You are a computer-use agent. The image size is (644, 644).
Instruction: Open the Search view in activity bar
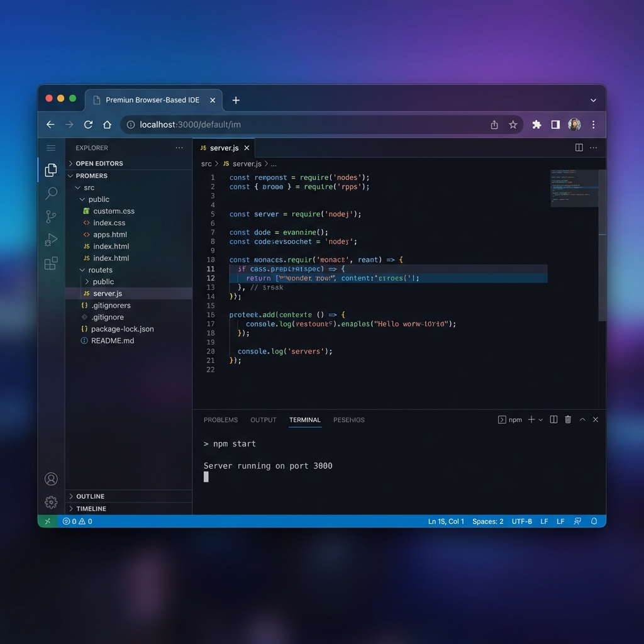pos(51,194)
